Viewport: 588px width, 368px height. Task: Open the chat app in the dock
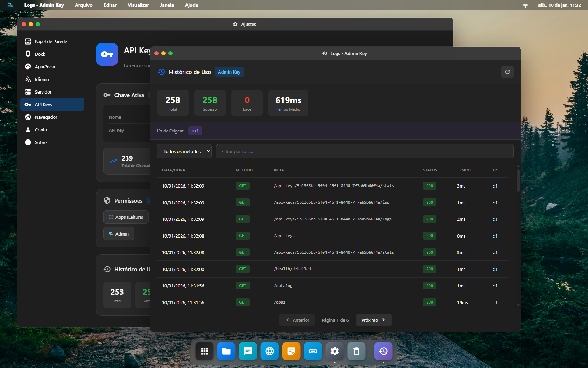(248, 351)
